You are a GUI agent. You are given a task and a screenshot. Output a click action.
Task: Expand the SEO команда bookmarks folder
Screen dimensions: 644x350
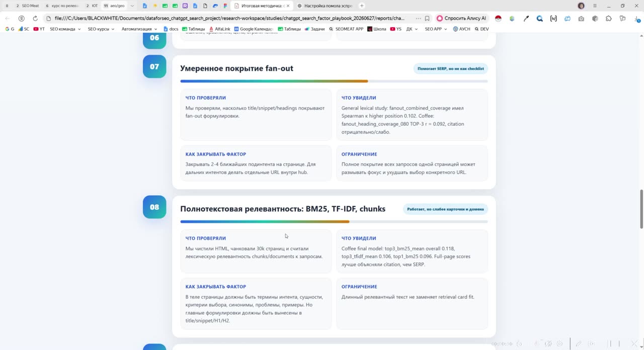65,29
